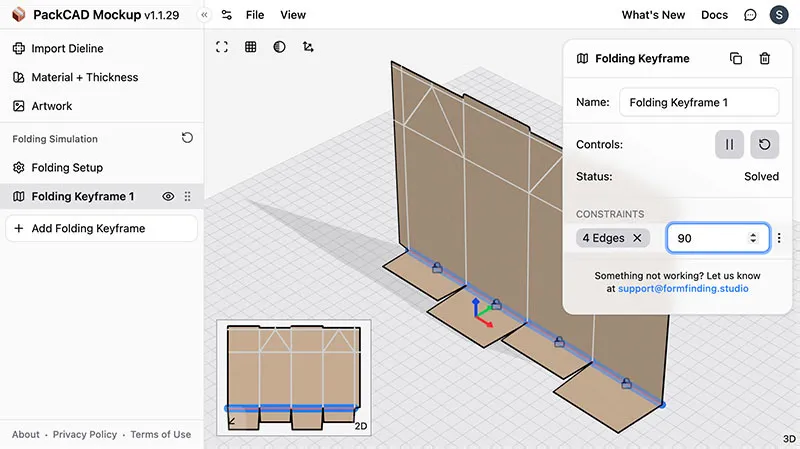Viewport: 800px width, 449px height.
Task: Open the About link
Action: coord(26,434)
